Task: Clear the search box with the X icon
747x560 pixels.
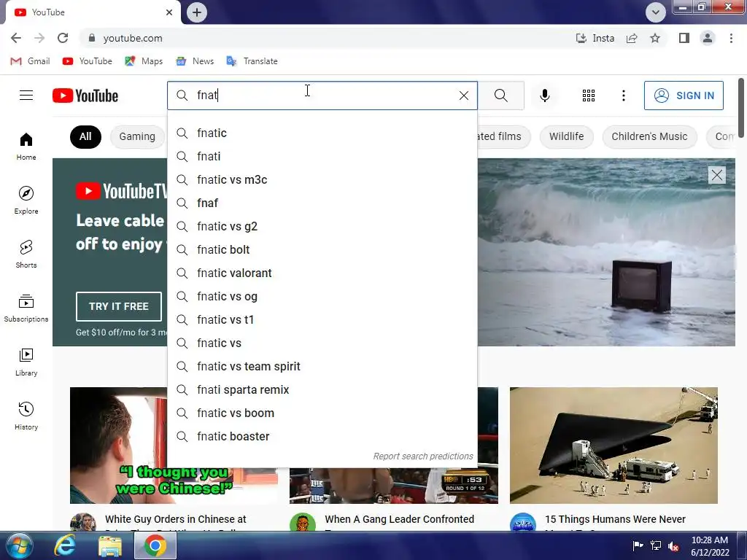Action: (x=463, y=96)
